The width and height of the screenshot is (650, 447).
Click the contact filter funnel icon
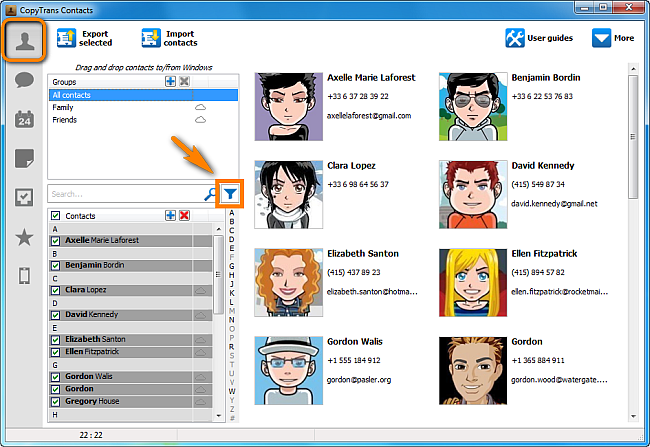point(231,194)
